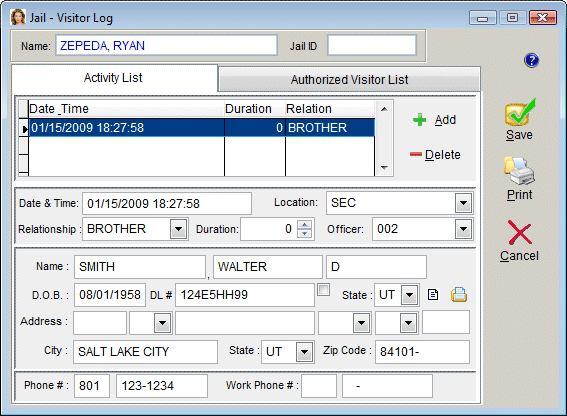
Task: Decrease Duration with the down spinner arrow
Action: [x=304, y=234]
